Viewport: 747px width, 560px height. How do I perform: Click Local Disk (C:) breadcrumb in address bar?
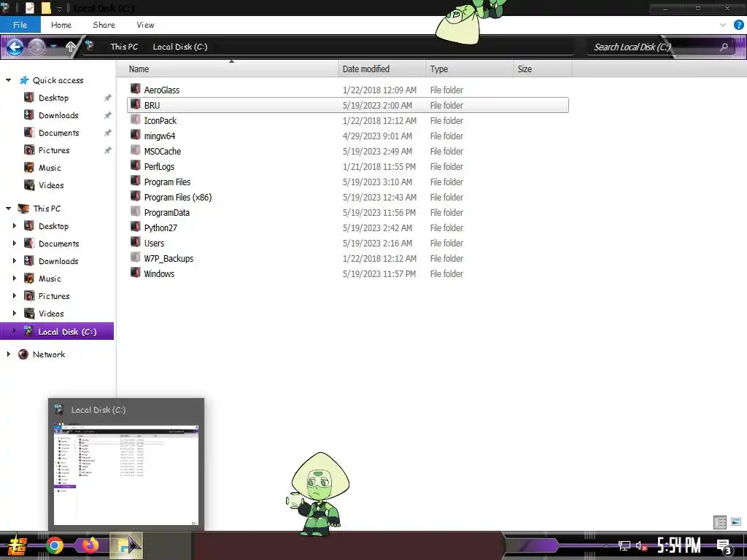(x=179, y=47)
